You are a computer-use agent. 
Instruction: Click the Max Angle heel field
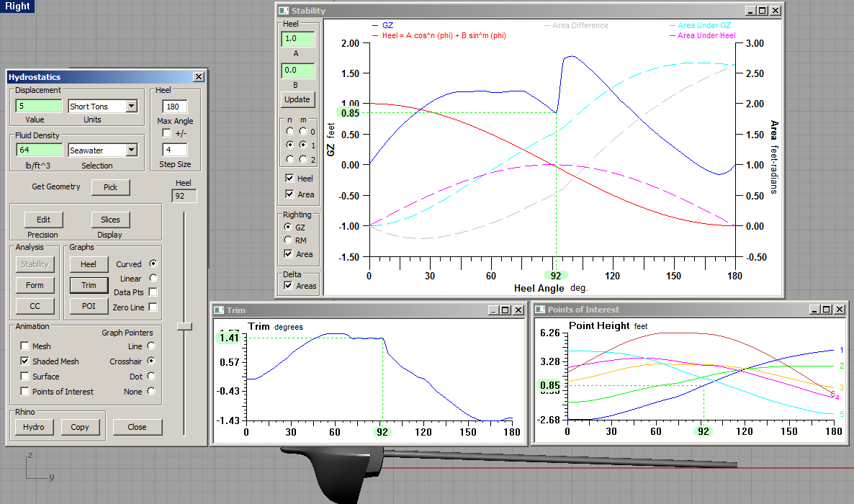(175, 107)
